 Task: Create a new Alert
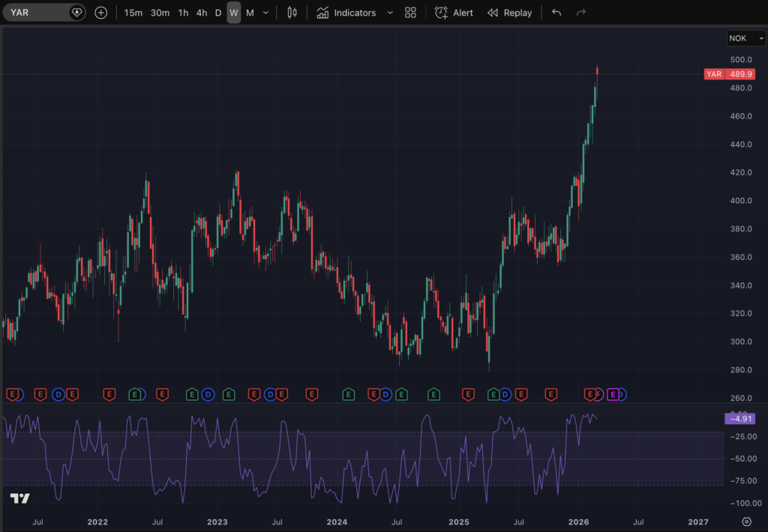(x=454, y=13)
